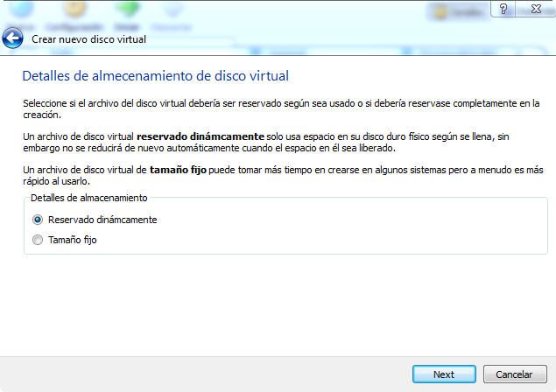Image resolution: width=556 pixels, height=392 pixels.
Task: Click the blurred Detalles button behind the dialog
Action: [457, 12]
